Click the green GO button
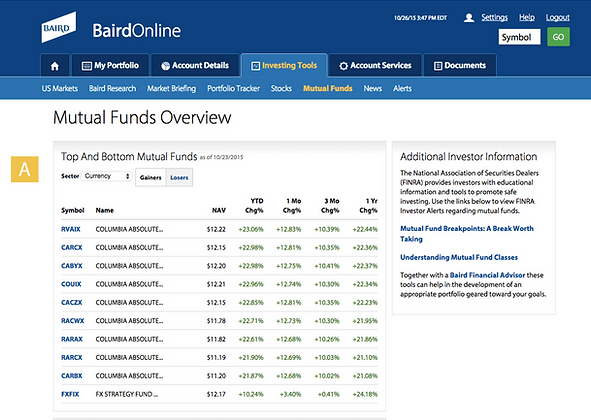This screenshot has height=420, width=591. pyautogui.click(x=558, y=37)
